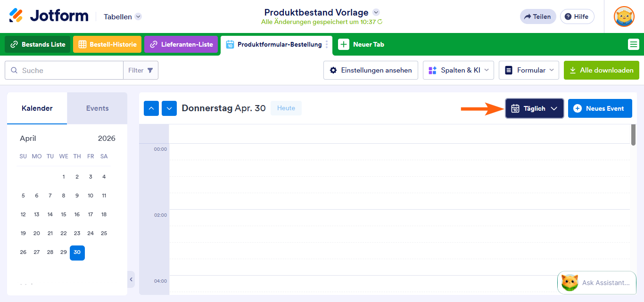Open Produktformular-Bestellung tab options dots
Screen dimensions: 644x302
click(x=327, y=44)
